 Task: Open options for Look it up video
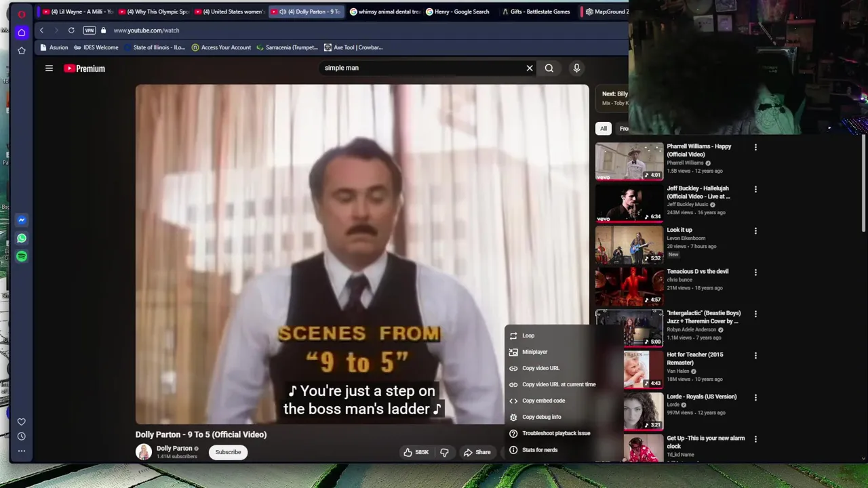[755, 230]
